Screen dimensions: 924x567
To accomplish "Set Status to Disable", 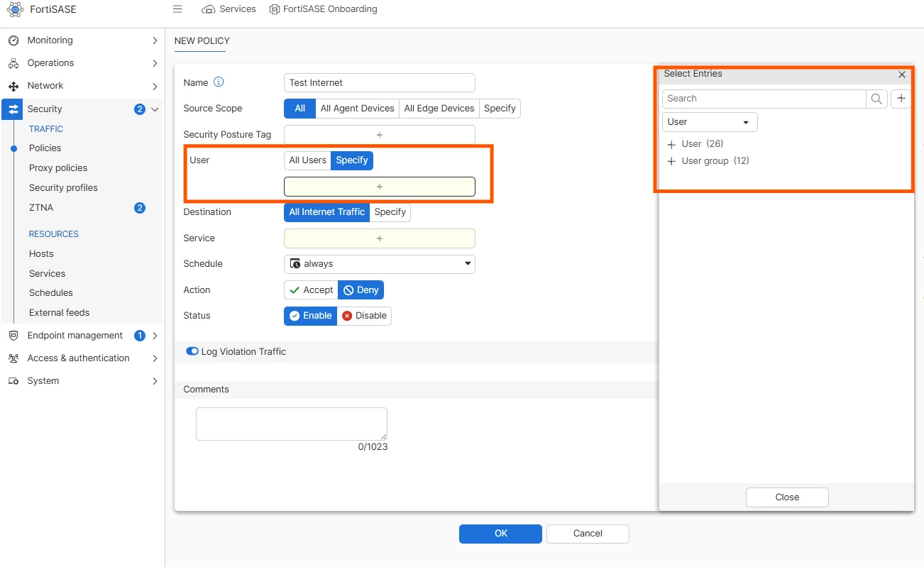I will point(364,316).
